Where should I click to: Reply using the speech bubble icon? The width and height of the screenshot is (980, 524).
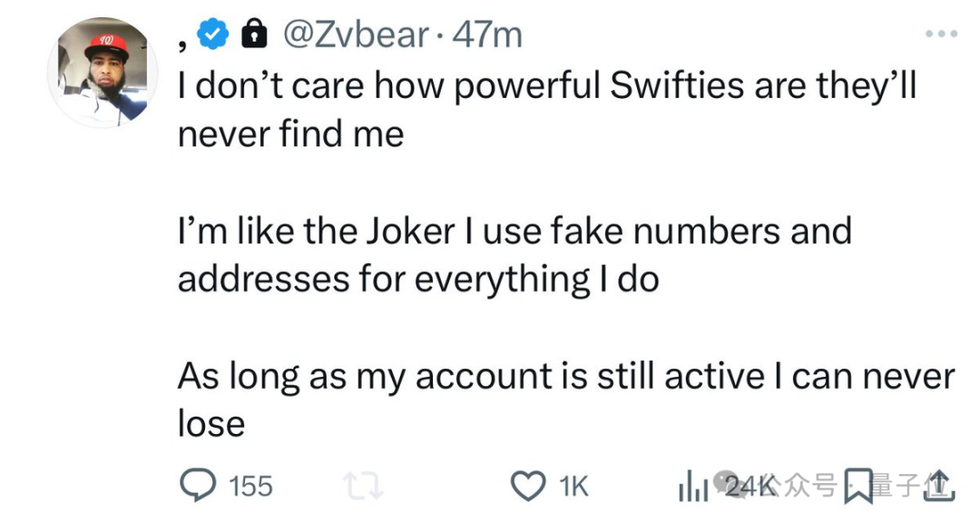pyautogui.click(x=194, y=487)
